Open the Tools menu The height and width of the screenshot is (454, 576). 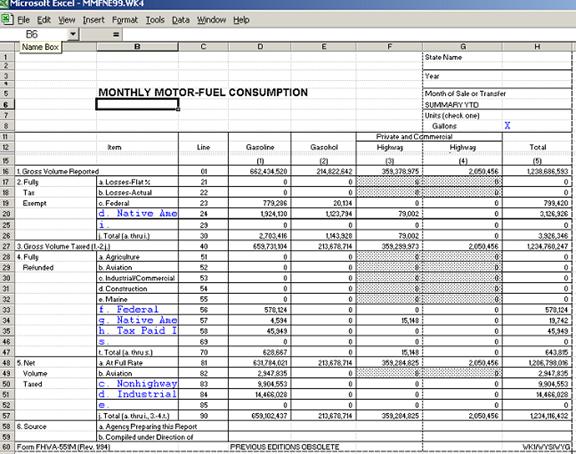click(x=155, y=20)
